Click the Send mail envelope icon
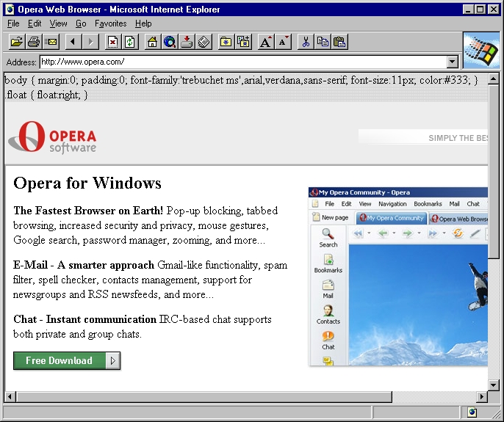This screenshot has height=422, width=504. [51, 42]
